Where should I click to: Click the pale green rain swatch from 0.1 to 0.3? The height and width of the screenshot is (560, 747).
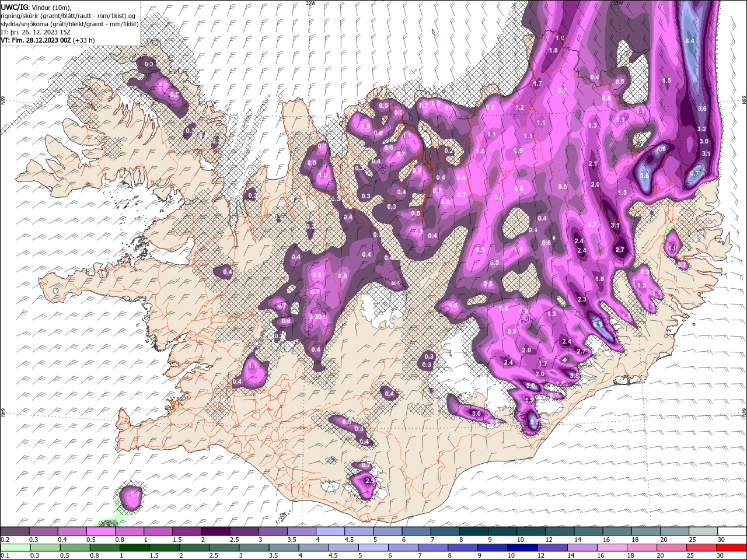click(x=15, y=548)
